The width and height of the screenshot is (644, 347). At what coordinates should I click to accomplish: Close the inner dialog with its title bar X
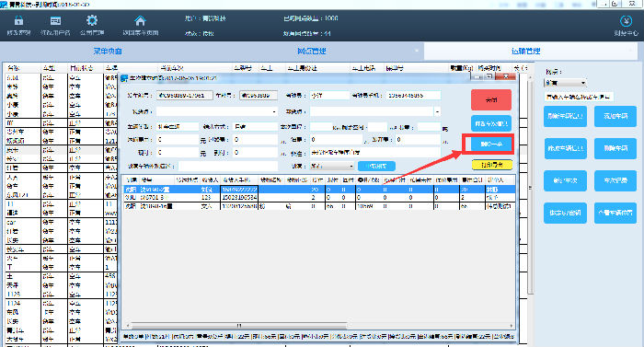[506, 77]
